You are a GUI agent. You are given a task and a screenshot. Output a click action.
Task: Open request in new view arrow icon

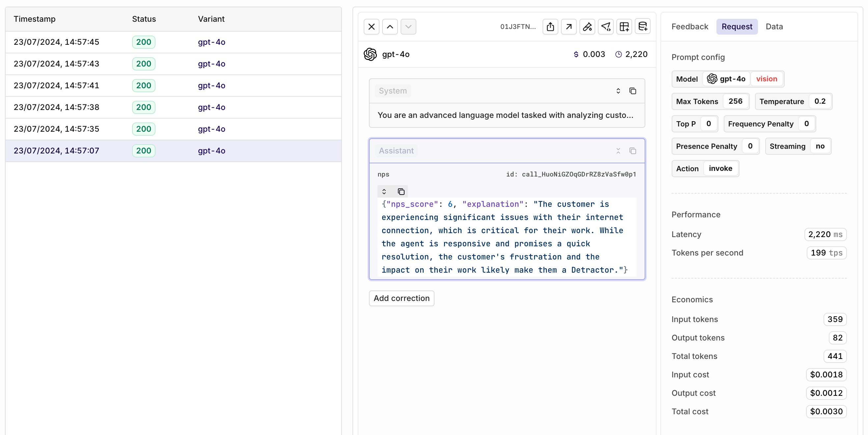click(569, 27)
